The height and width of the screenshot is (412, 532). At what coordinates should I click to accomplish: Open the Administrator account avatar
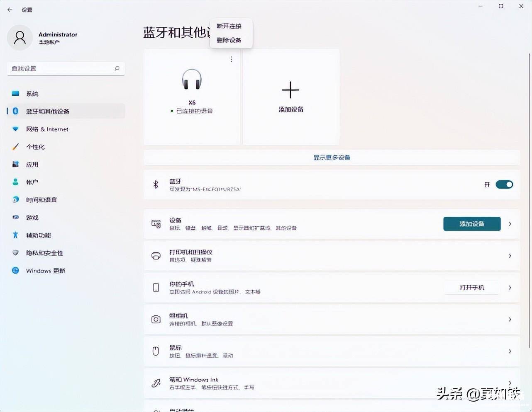pyautogui.click(x=20, y=38)
